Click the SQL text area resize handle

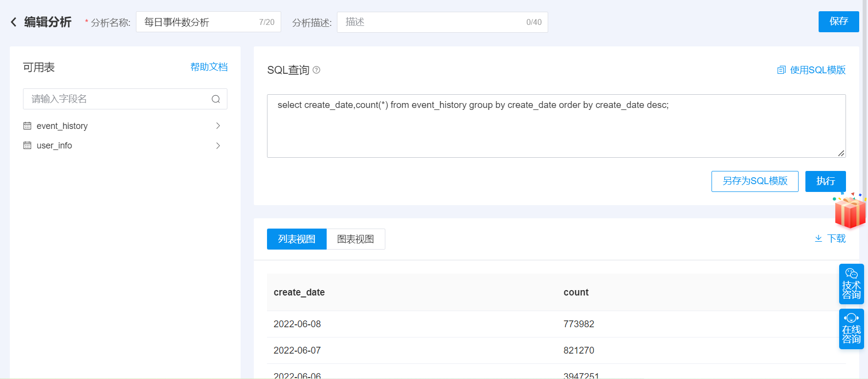click(841, 153)
